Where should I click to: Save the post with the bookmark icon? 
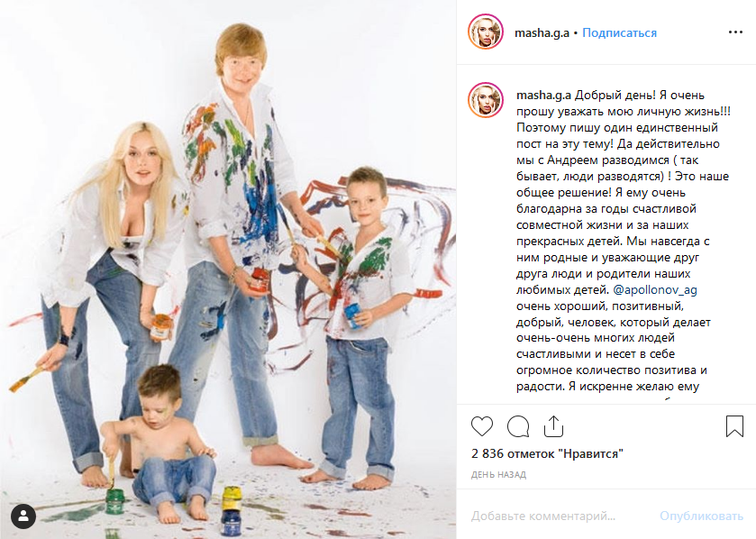click(x=734, y=426)
